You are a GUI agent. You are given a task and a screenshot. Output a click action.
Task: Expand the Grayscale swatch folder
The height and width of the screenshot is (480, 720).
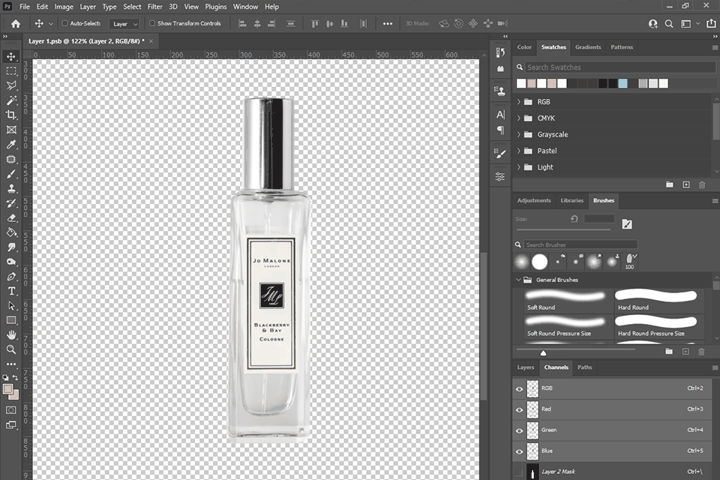tap(519, 135)
